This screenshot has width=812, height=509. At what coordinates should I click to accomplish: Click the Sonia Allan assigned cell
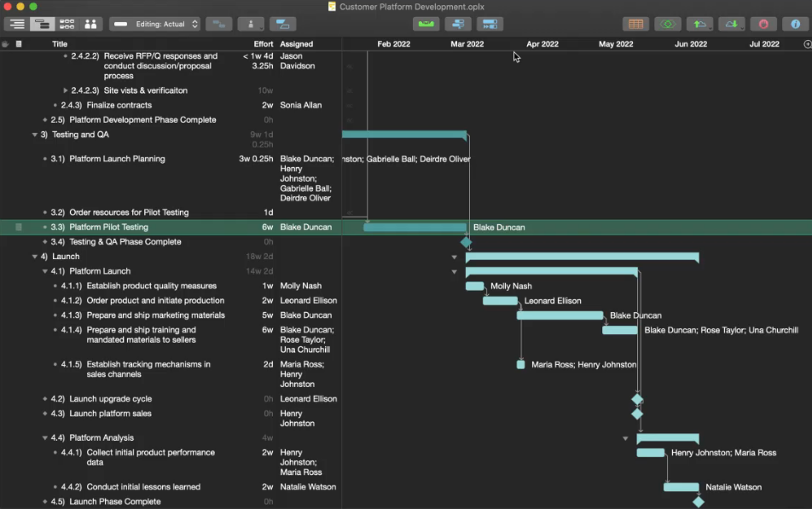point(301,105)
